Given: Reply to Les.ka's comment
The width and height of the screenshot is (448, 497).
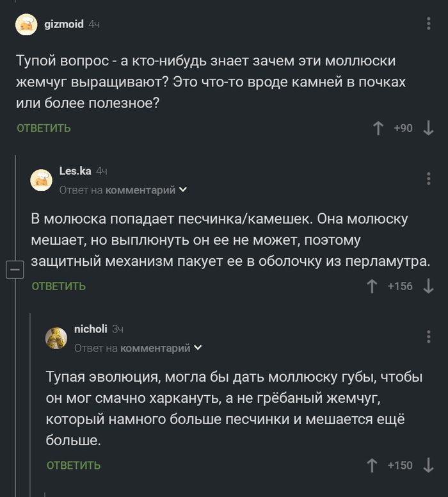Looking at the screenshot, I should 59,286.
